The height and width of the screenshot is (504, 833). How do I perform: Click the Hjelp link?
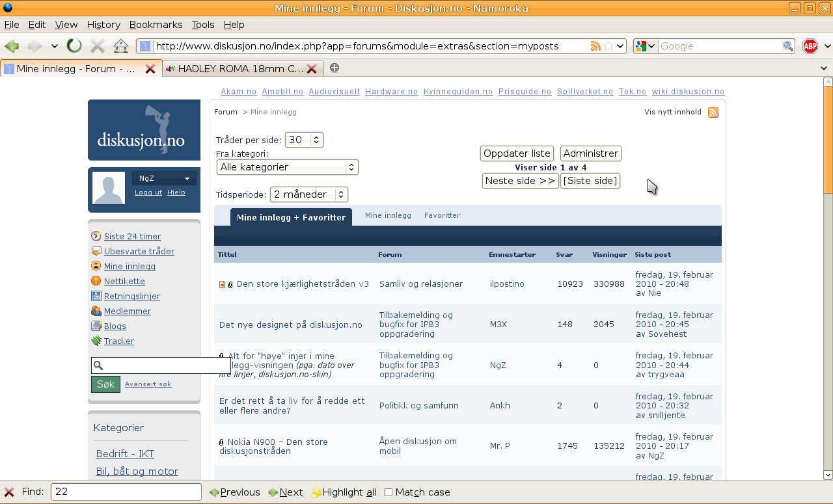coord(176,192)
